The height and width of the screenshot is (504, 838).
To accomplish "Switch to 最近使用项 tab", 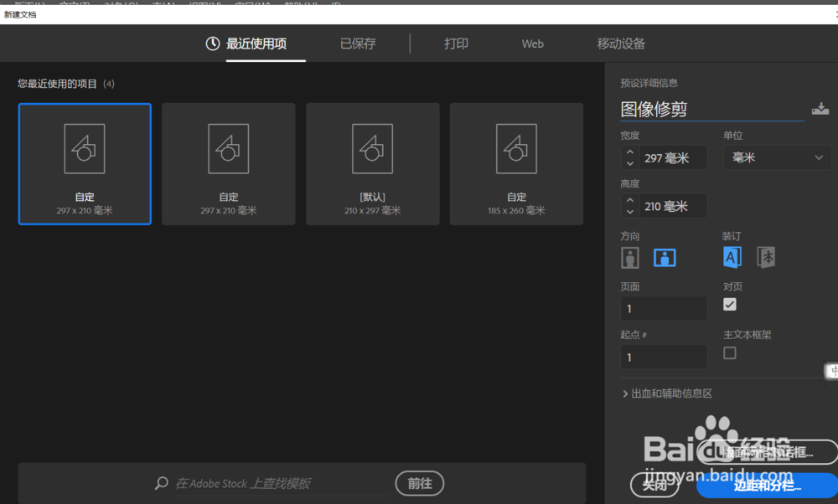I will coord(256,44).
